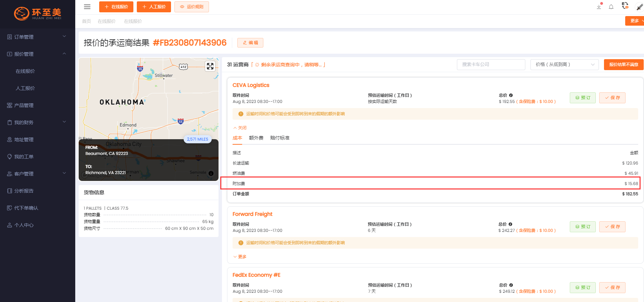The width and height of the screenshot is (644, 302).
Task: Switch language with the English-Chinese icon
Action: coord(625,6)
